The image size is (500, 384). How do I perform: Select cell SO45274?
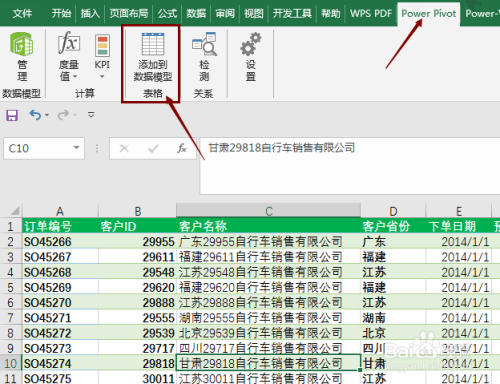point(60,363)
